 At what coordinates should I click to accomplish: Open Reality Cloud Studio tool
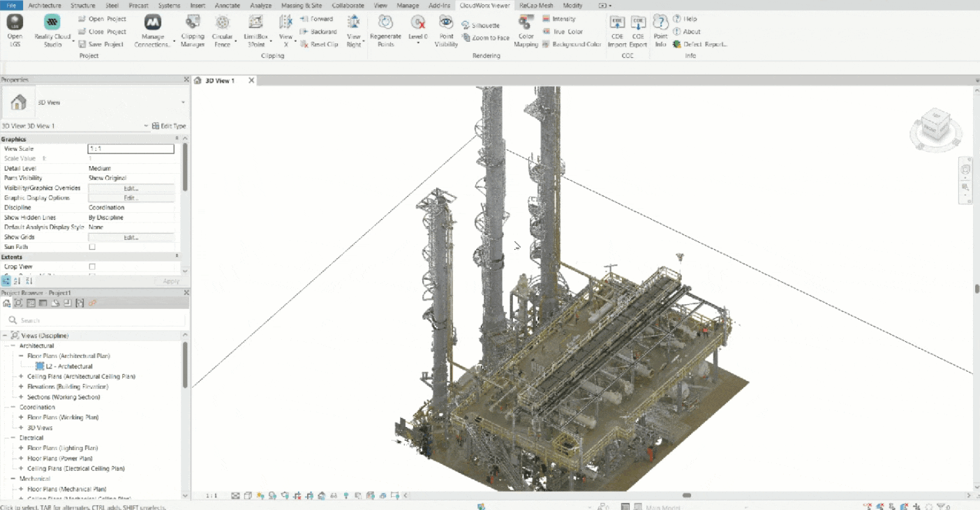coord(52,23)
